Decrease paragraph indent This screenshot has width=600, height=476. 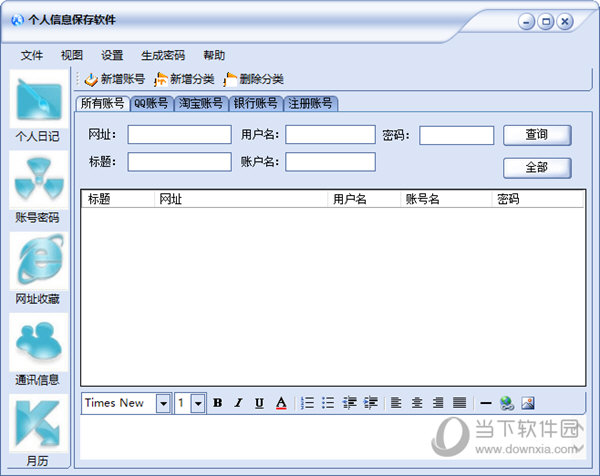pos(349,403)
